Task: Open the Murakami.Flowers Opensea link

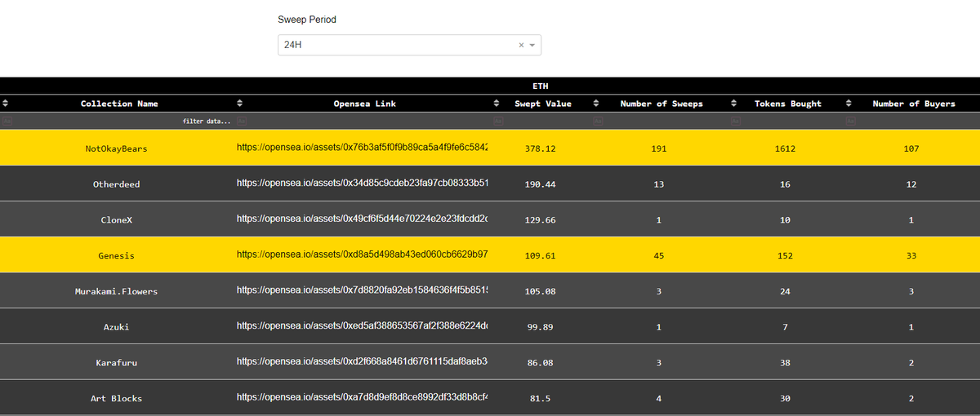Action: (363, 290)
